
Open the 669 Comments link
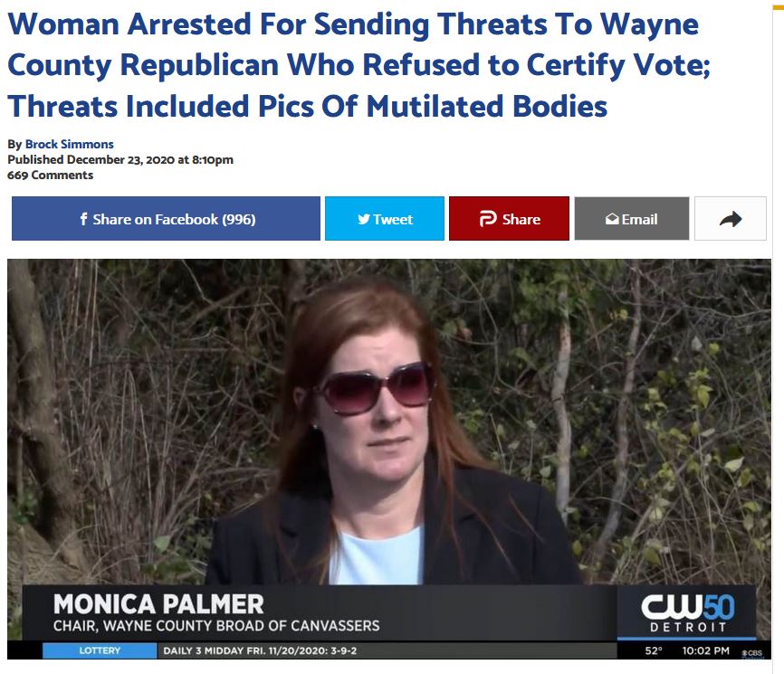tap(50, 175)
